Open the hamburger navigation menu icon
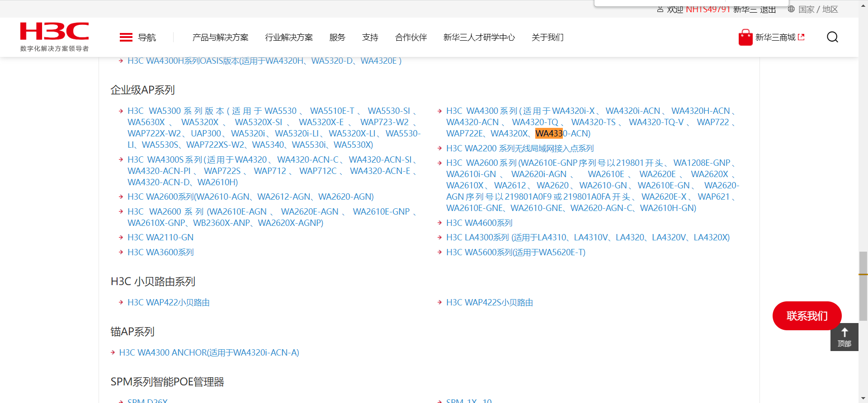This screenshot has height=403, width=868. tap(126, 37)
